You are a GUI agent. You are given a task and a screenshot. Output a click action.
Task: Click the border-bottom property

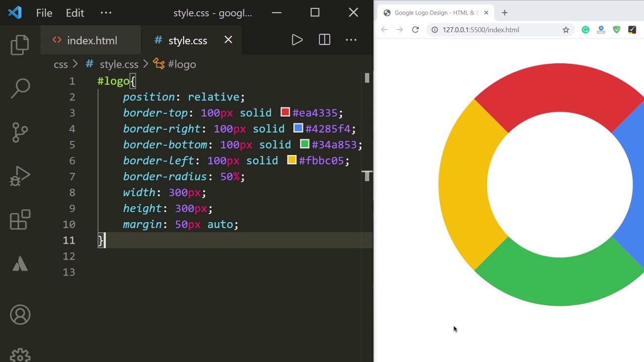[165, 145]
